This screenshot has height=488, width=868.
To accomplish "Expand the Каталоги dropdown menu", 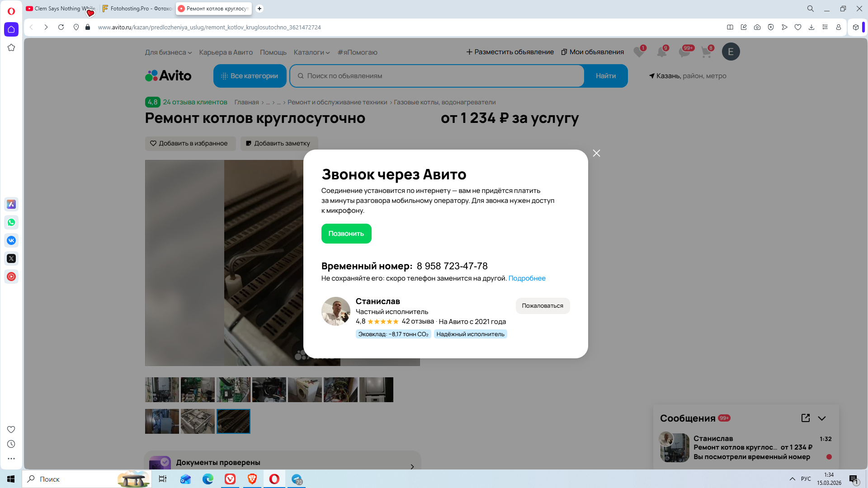I will click(311, 52).
